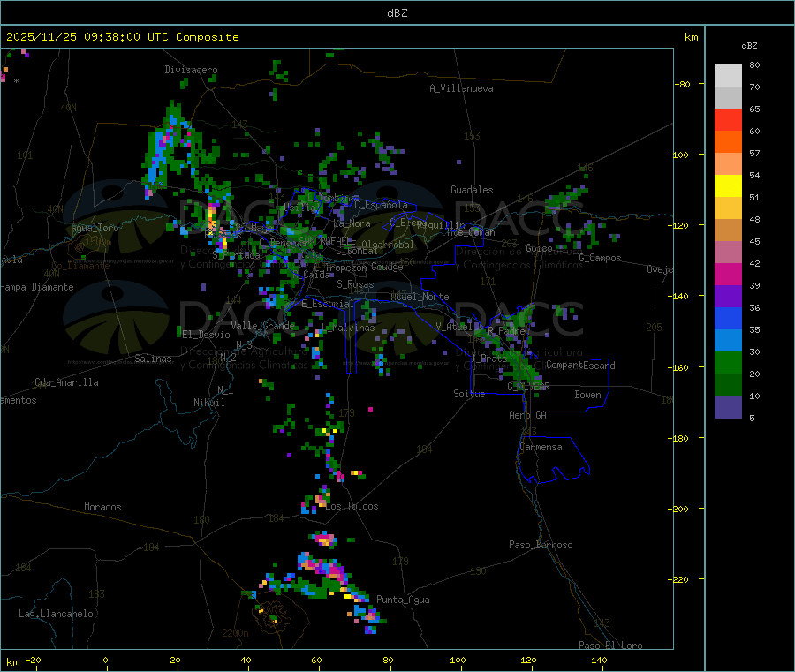Select the 5 dBZ purple legend swatch
Image resolution: width=795 pixels, height=672 pixels.
tap(728, 407)
